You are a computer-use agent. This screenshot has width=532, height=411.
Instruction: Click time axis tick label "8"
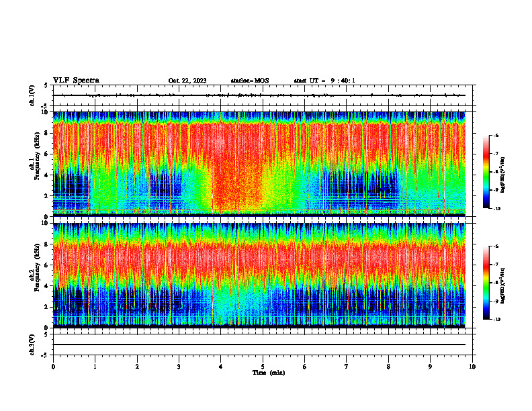(x=388, y=367)
